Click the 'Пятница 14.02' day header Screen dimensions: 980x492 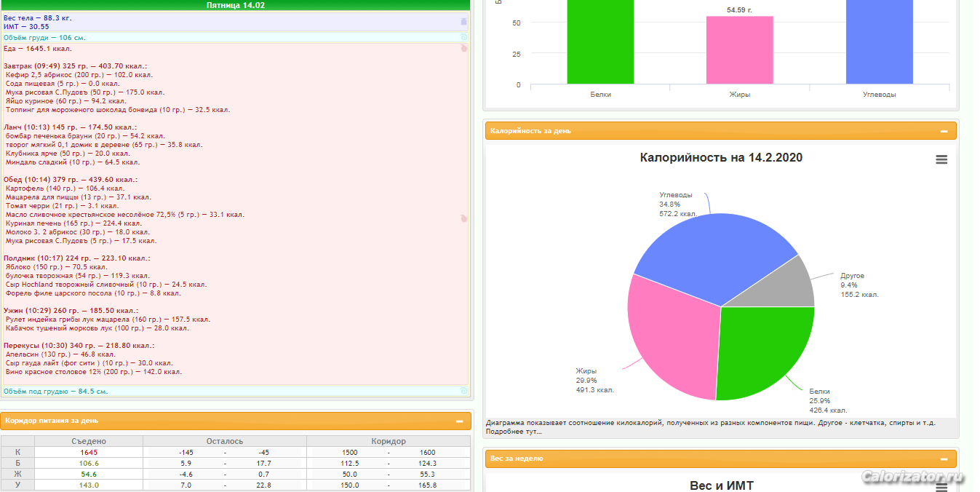tap(236, 5)
